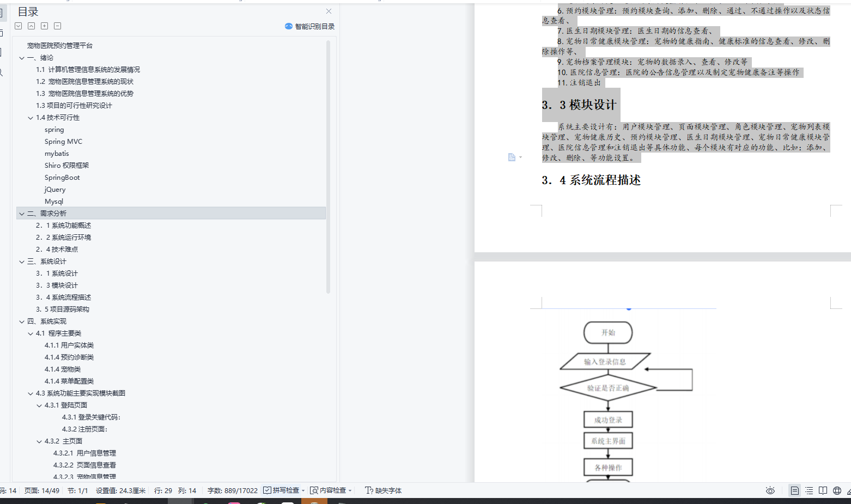851x504 pixels.
Task: Click the expand-all plus icon in 目录 panel
Action: pyautogui.click(x=45, y=26)
